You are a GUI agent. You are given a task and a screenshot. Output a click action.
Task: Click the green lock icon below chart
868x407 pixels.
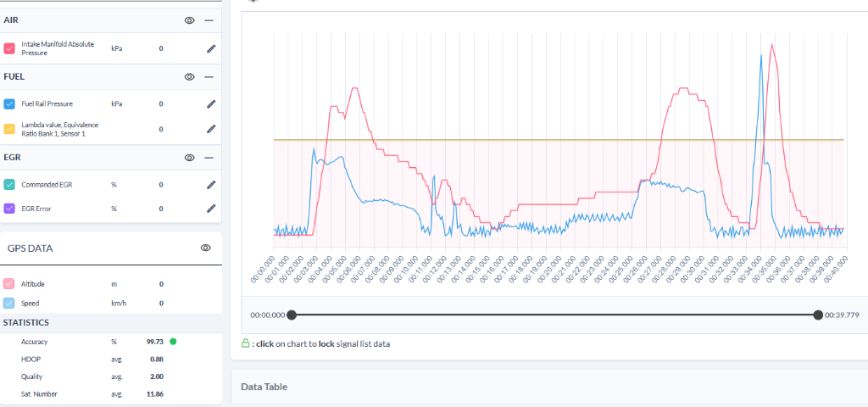pyautogui.click(x=245, y=343)
